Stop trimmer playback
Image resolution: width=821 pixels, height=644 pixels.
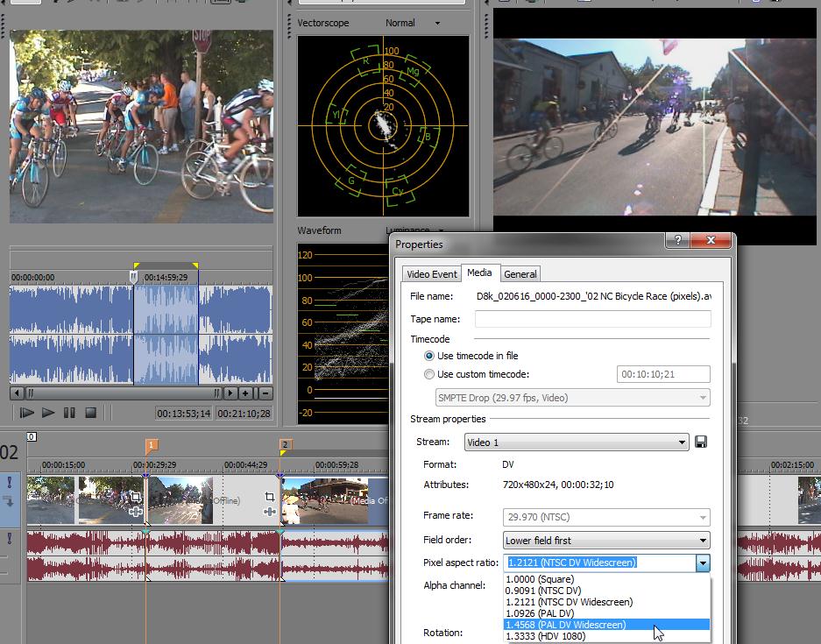click(90, 413)
